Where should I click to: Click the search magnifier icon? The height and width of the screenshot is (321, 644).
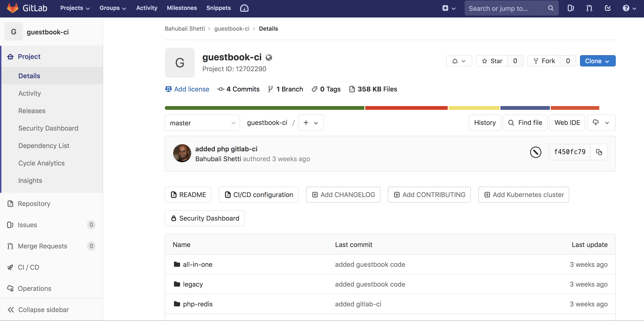click(551, 8)
